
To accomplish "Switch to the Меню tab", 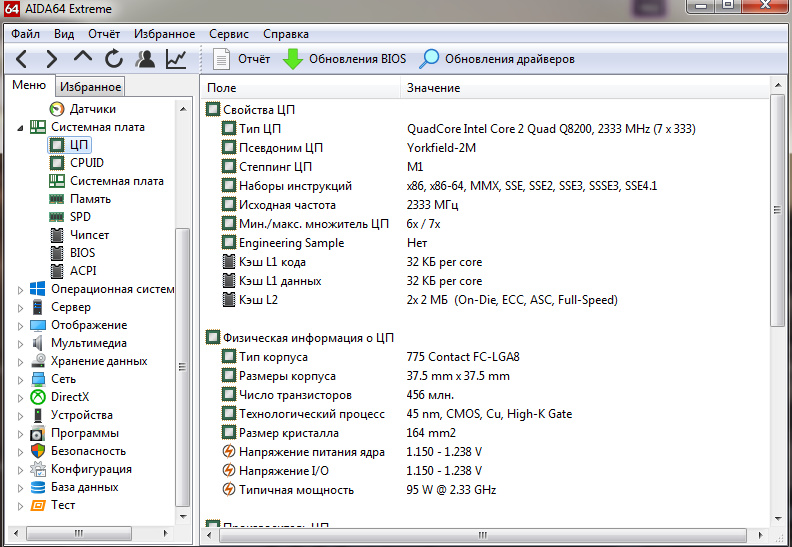I will point(29,85).
